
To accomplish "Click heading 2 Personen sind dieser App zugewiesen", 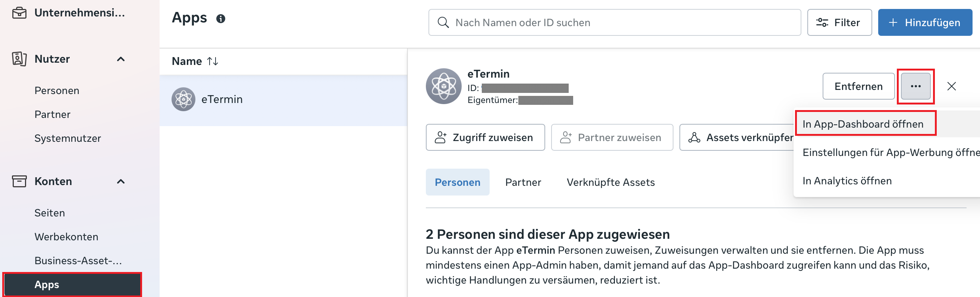I will coord(548,234).
